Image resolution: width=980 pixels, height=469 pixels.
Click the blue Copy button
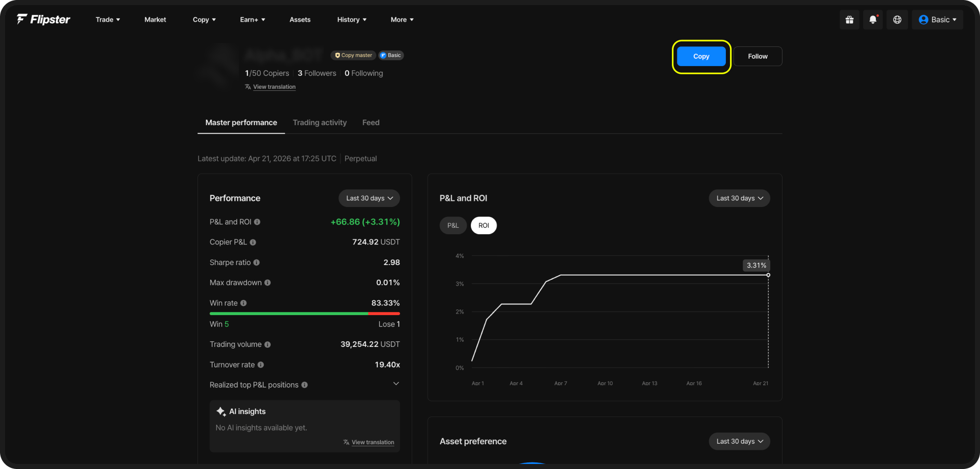[x=701, y=57]
